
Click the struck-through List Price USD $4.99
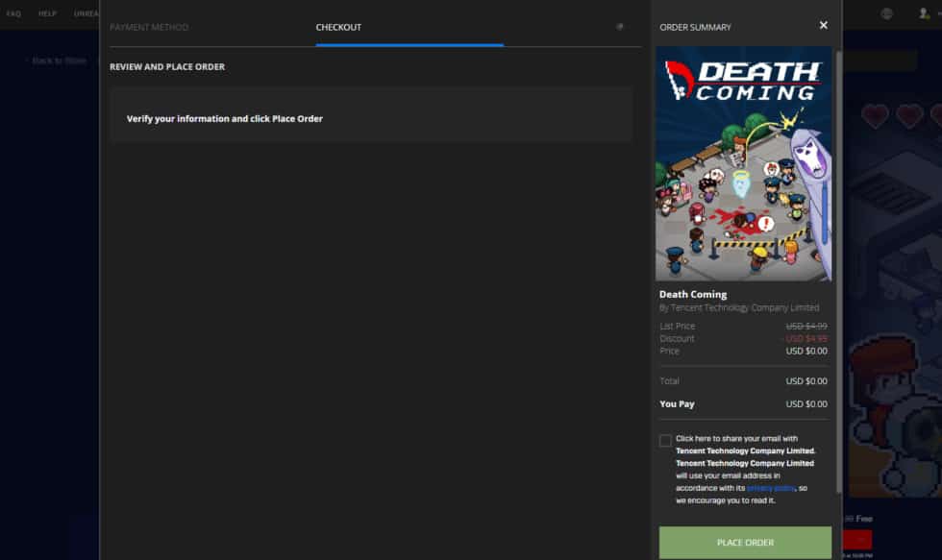[806, 326]
